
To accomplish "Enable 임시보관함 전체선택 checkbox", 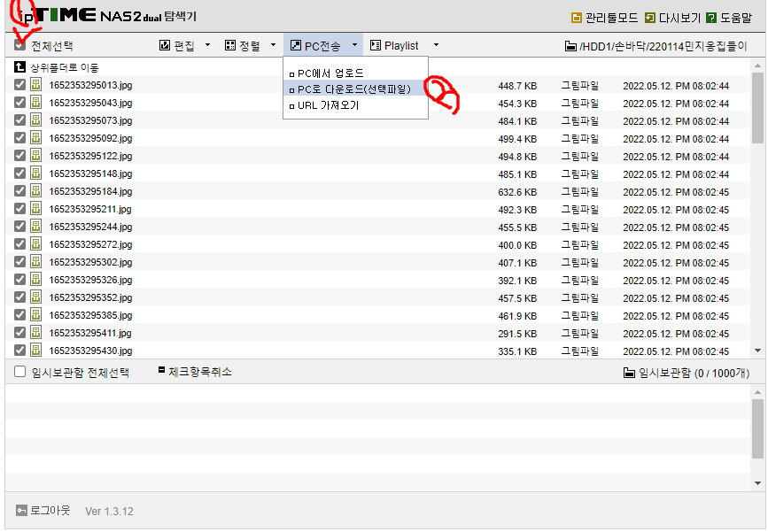I will 19,372.
